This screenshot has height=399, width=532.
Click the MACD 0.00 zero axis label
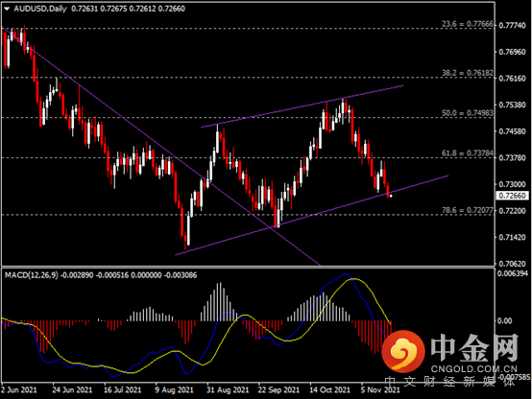504,320
